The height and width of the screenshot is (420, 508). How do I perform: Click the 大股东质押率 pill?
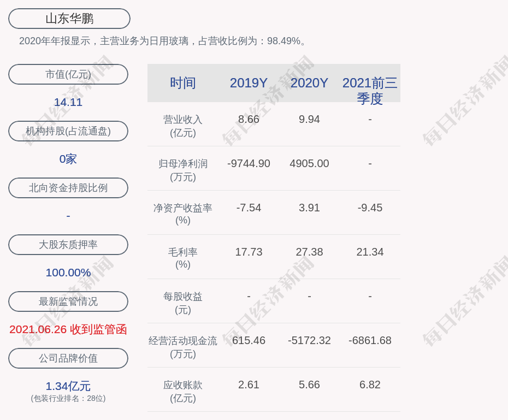pyautogui.click(x=68, y=245)
